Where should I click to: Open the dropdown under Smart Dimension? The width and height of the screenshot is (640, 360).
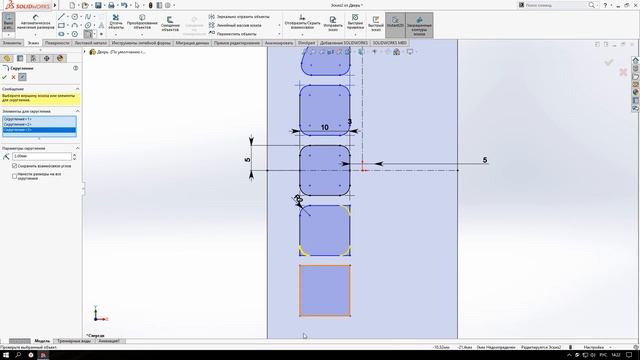(x=36, y=34)
